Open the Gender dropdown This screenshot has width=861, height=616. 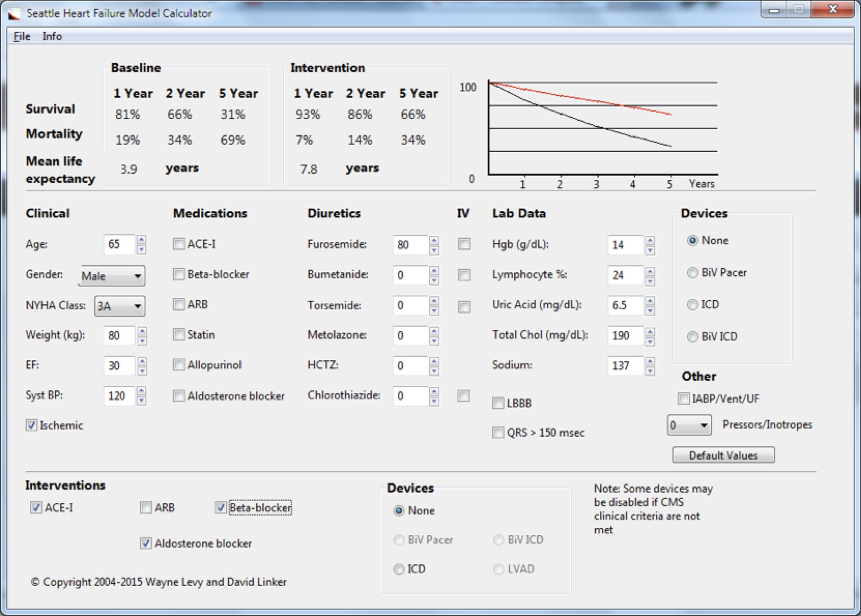pyautogui.click(x=112, y=276)
